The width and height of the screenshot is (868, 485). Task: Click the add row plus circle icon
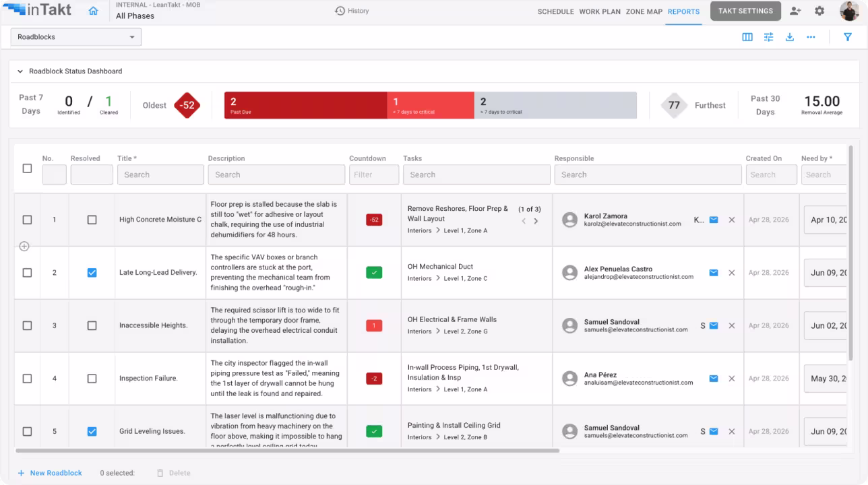point(24,247)
